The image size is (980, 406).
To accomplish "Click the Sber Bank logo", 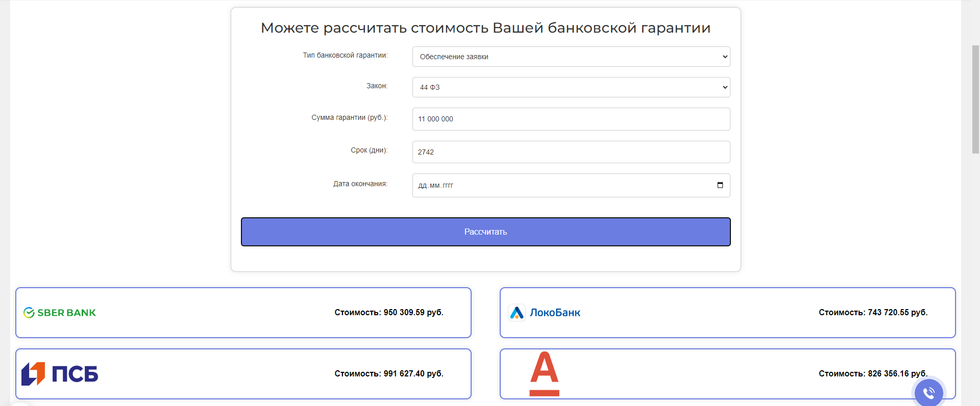I will click(x=60, y=313).
